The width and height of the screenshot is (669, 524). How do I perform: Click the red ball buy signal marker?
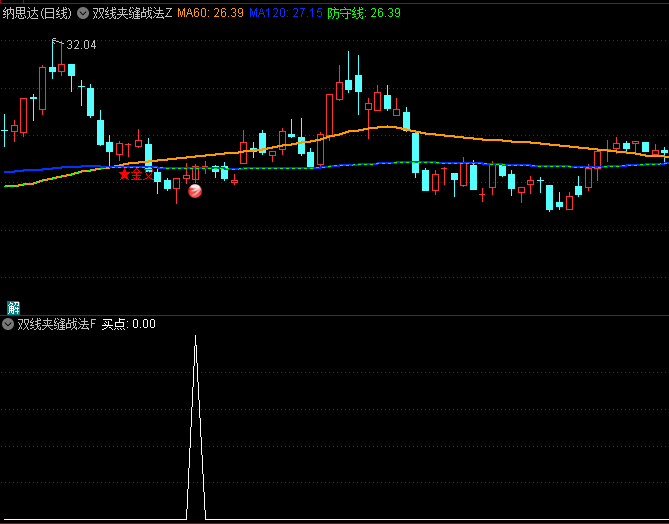195,191
